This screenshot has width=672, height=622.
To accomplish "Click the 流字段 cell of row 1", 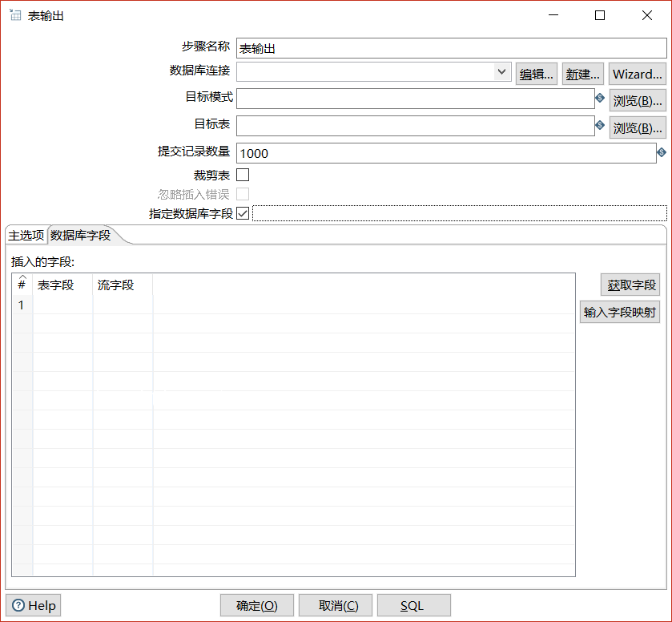I will [123, 305].
